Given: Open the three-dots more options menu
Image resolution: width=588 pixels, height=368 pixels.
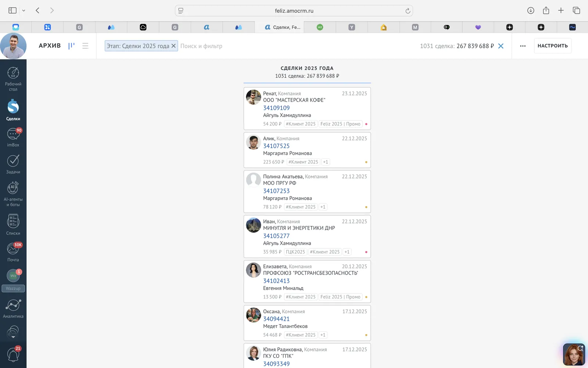Looking at the screenshot, I should coord(523,46).
